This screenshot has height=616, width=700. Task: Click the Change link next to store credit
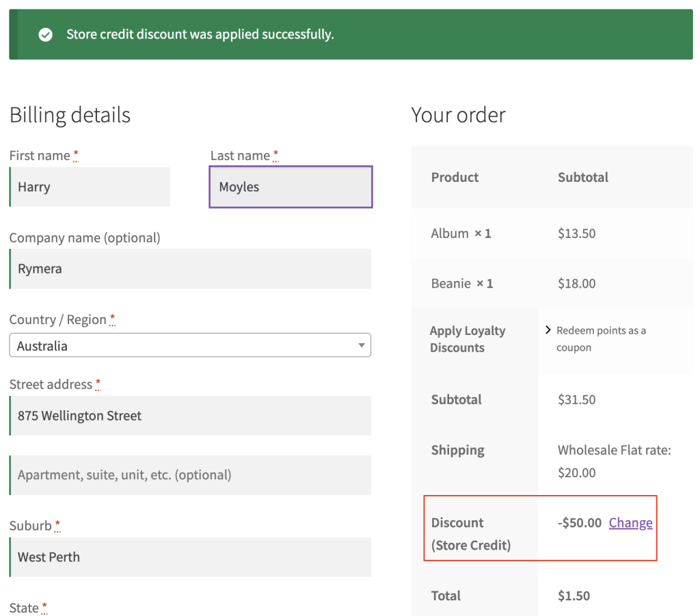(630, 523)
